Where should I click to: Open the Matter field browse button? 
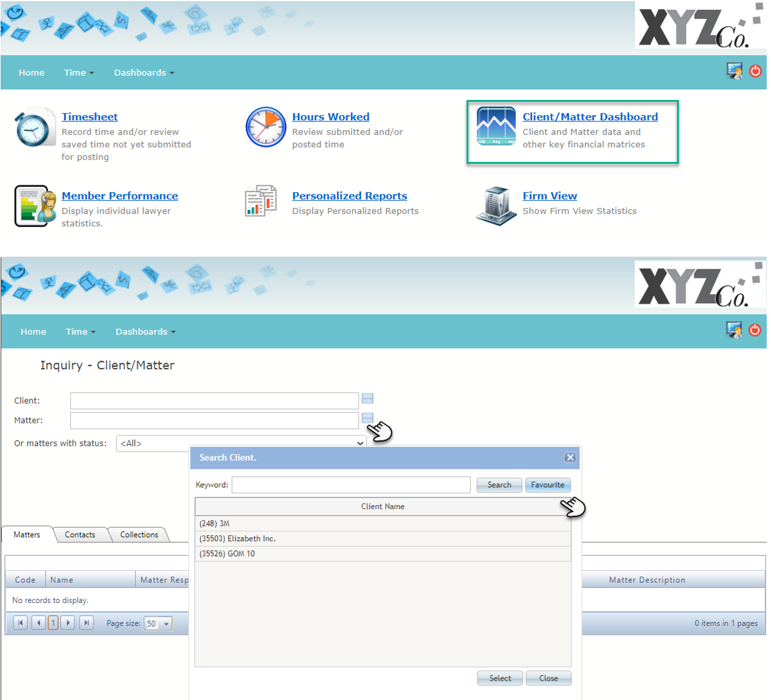(368, 418)
